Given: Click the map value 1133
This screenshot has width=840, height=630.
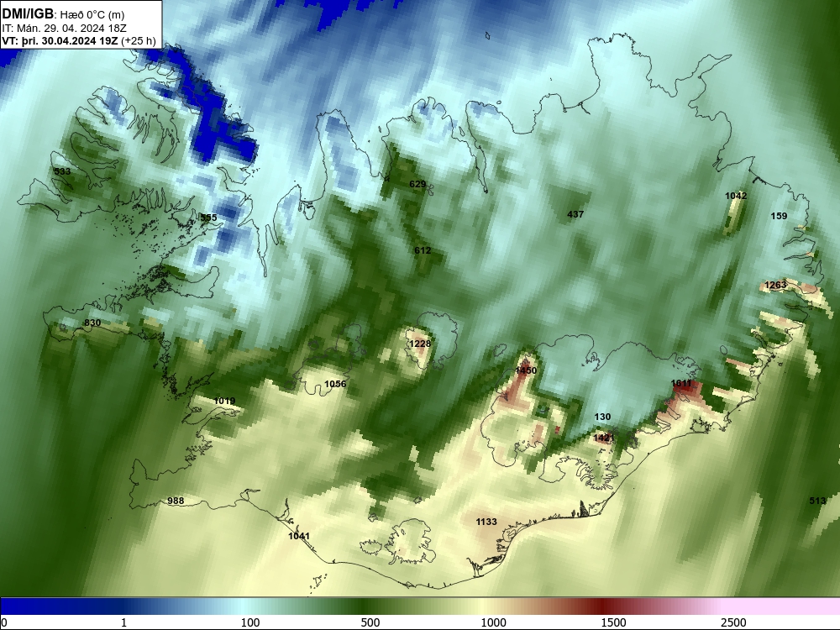Looking at the screenshot, I should click(x=486, y=522).
